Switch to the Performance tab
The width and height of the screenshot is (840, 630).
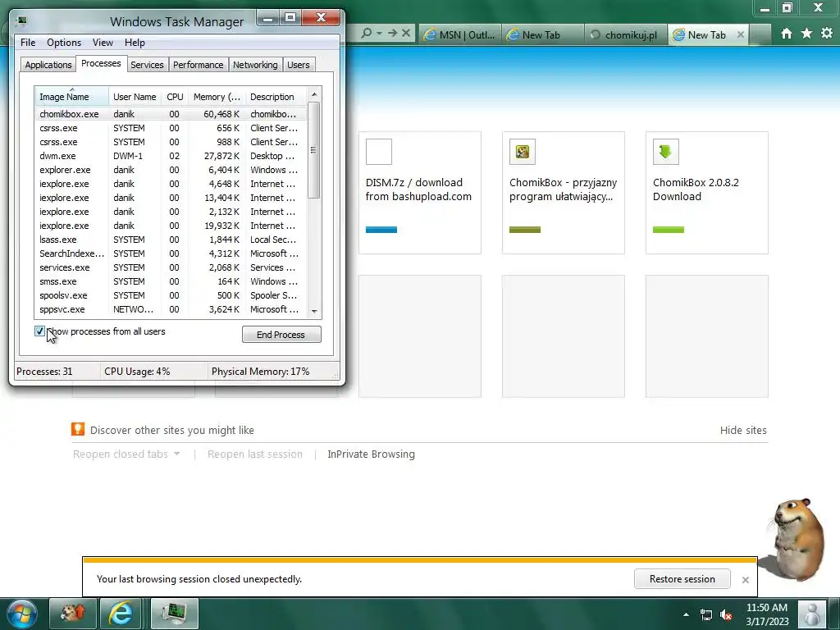pyautogui.click(x=199, y=65)
